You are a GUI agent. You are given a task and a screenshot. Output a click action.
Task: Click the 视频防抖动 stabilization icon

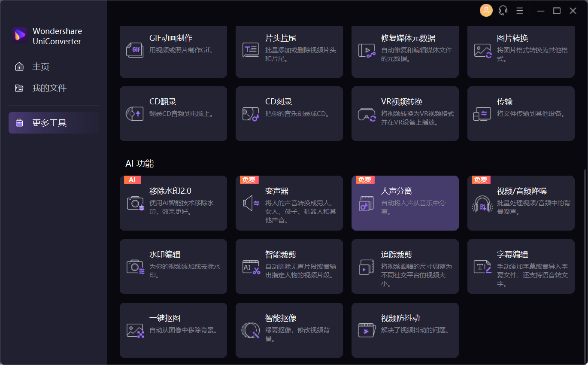click(x=367, y=330)
